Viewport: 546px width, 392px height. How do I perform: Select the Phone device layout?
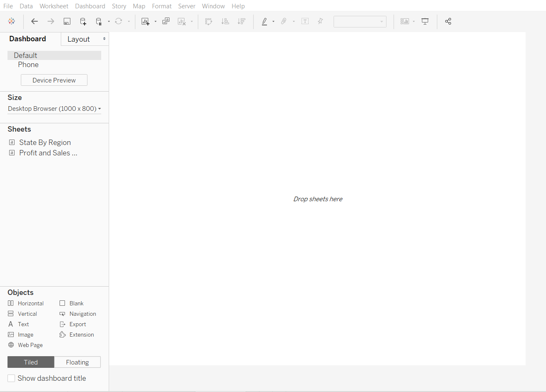pyautogui.click(x=28, y=65)
